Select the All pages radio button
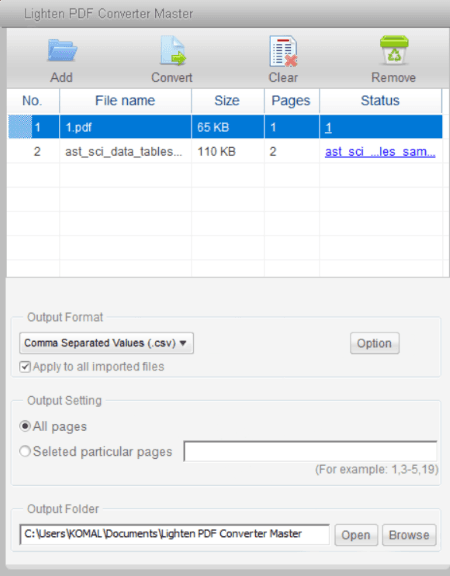 [25, 426]
